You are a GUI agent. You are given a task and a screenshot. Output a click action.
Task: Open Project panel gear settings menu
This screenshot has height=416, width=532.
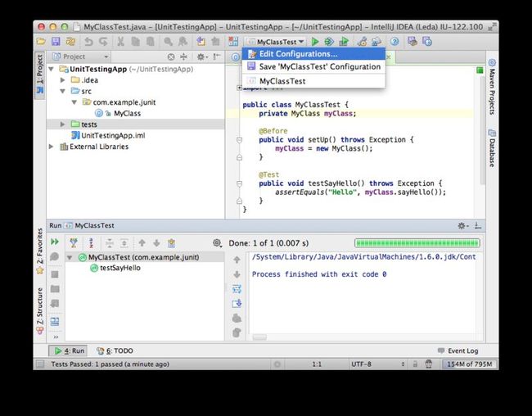(x=202, y=57)
